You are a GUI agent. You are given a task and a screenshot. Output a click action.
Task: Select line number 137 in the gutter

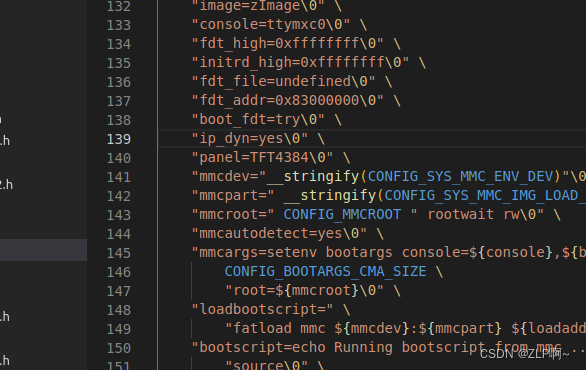[119, 101]
